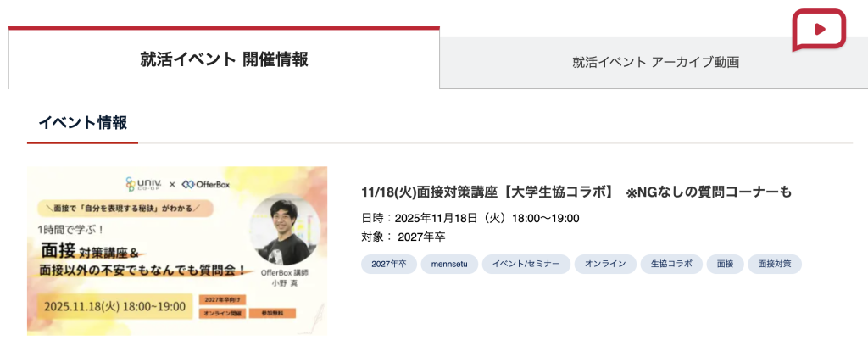This screenshot has height=357, width=868.
Task: Select the mennsetu tag
Action: pyautogui.click(x=449, y=264)
